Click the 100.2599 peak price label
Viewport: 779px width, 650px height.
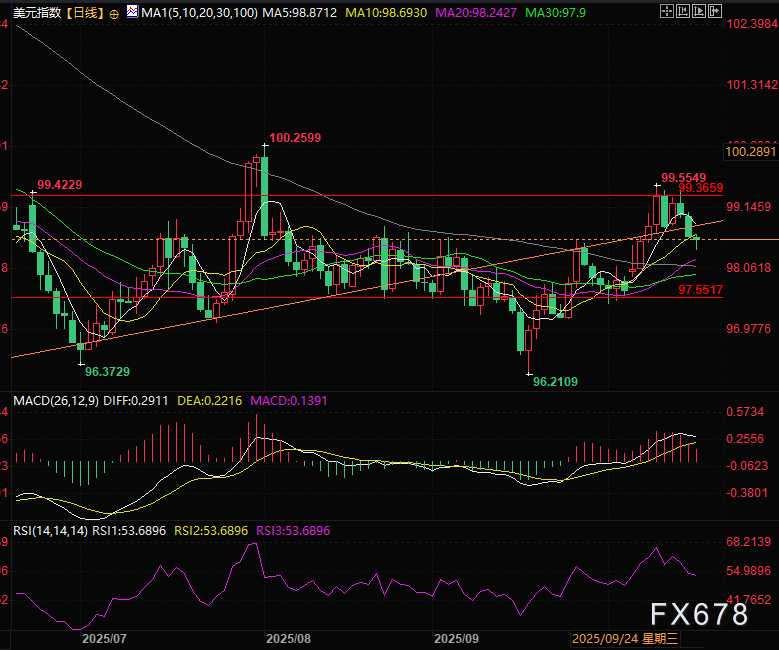295,136
